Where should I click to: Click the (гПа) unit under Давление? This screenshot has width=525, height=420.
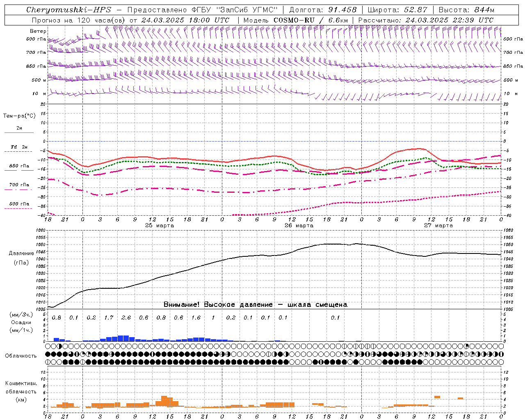[21, 262]
